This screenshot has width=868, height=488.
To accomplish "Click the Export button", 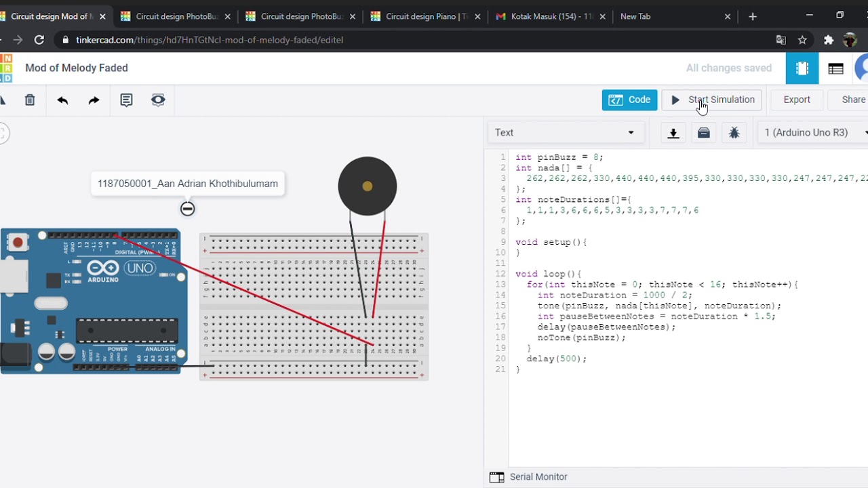I will [797, 100].
